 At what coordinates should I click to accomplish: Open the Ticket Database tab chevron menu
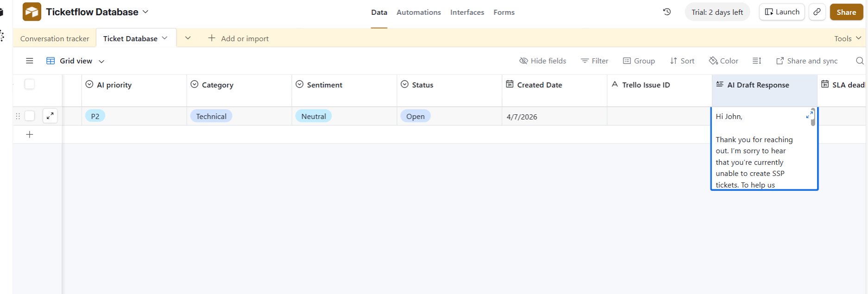164,38
